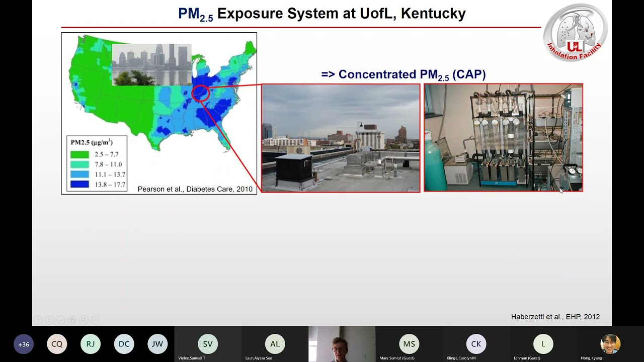Click the city skyline photo over the map
The image size is (644, 362).
point(151,65)
